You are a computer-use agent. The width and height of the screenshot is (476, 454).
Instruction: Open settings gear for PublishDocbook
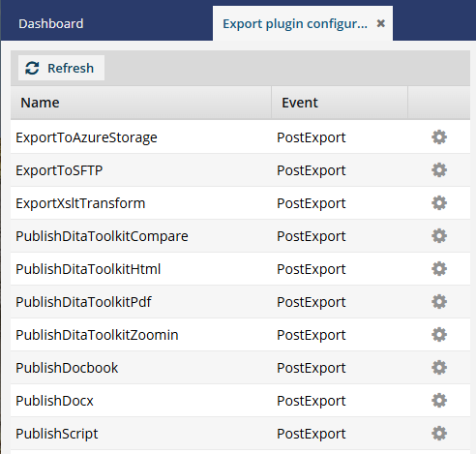coord(439,368)
